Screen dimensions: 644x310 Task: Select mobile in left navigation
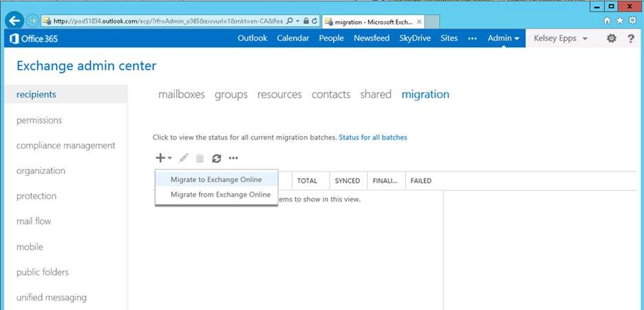point(30,247)
